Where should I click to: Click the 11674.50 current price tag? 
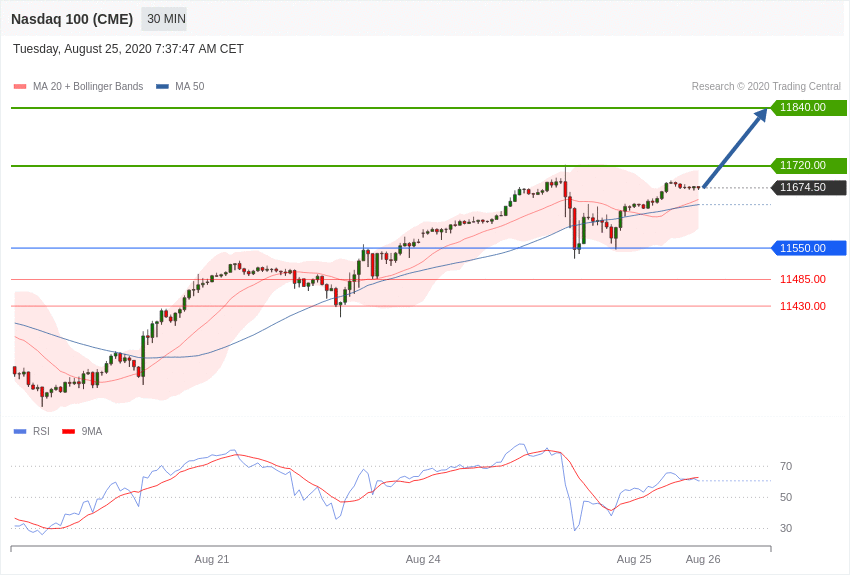click(x=808, y=188)
